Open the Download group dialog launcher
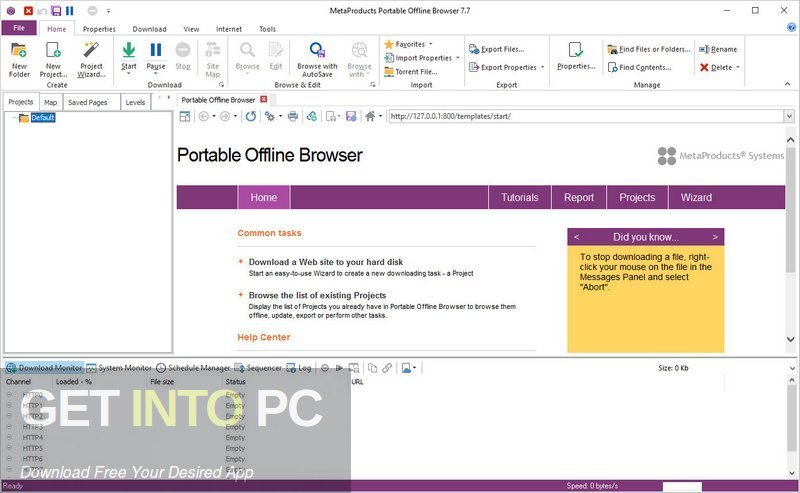 [x=221, y=85]
